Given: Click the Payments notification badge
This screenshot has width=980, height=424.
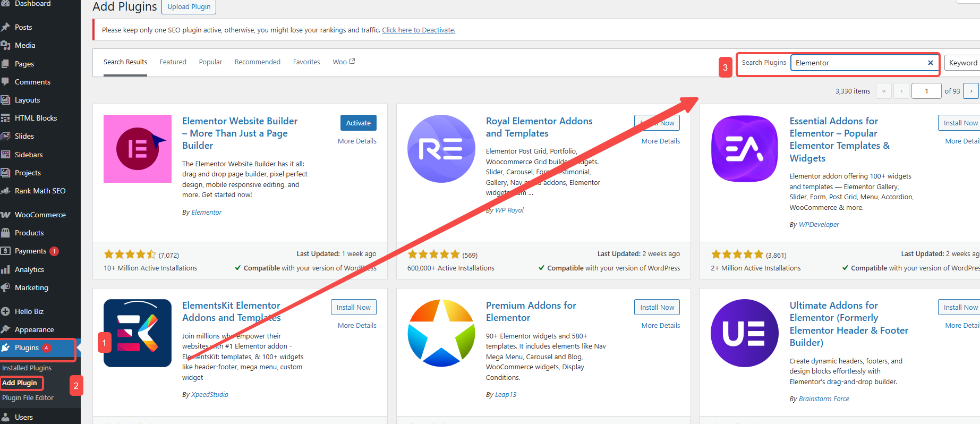Looking at the screenshot, I should tap(54, 251).
